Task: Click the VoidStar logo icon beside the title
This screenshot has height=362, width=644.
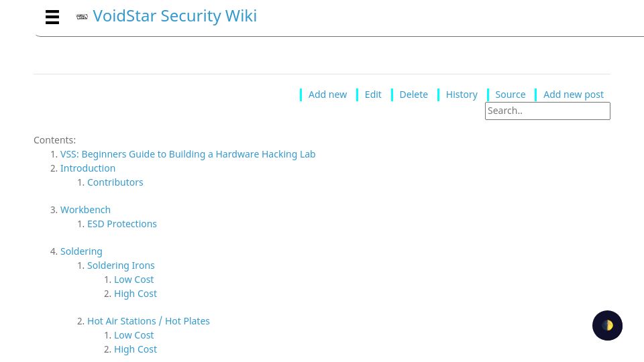Action: 82,17
